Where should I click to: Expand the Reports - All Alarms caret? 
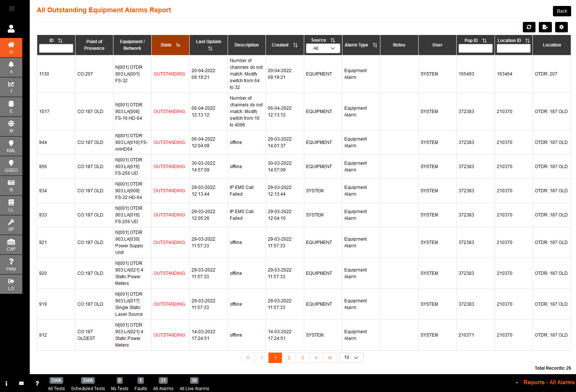pos(517,382)
